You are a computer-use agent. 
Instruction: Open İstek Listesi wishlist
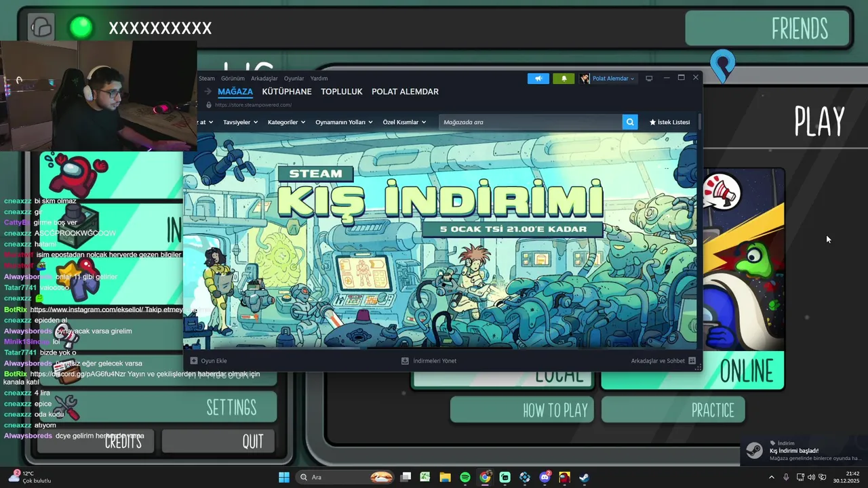(x=669, y=122)
